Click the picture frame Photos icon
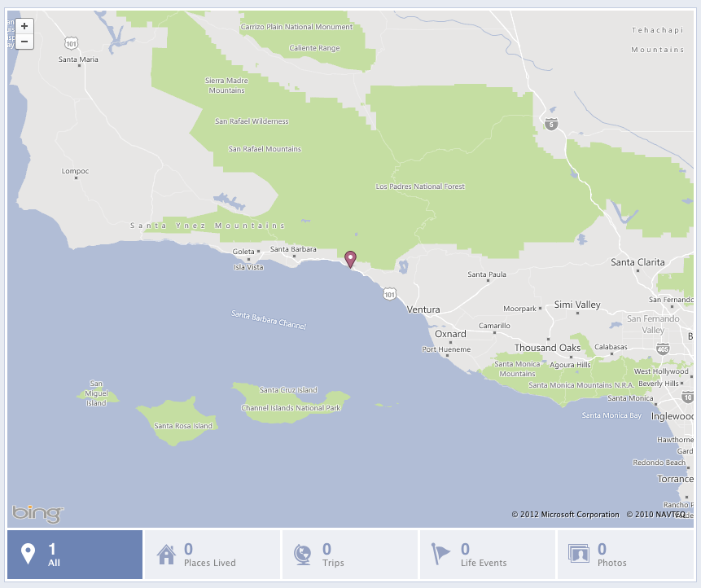 point(579,555)
